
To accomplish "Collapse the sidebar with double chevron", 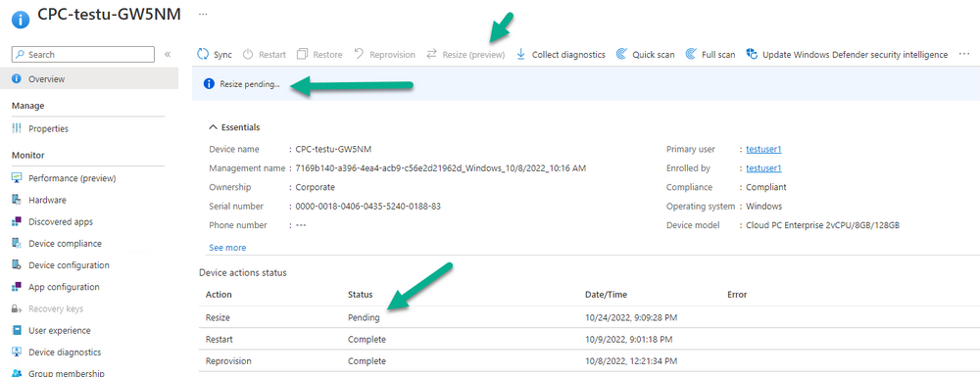I will point(168,54).
